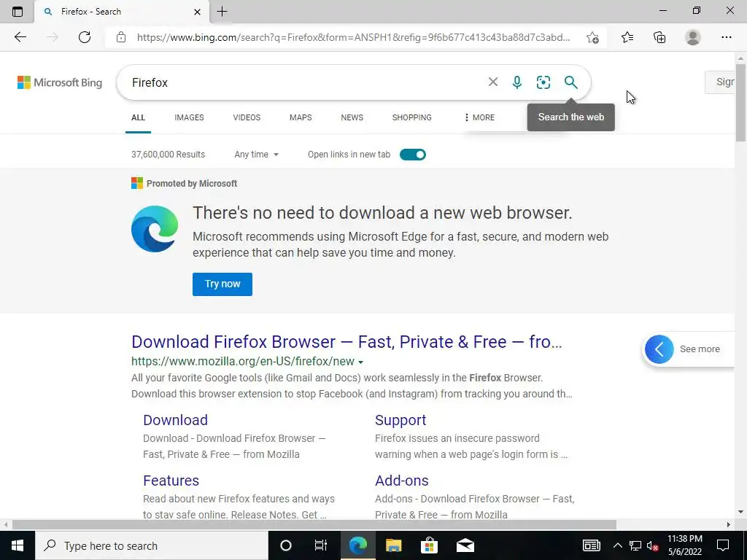Click the Promoted by Microsoft label

coord(192,183)
